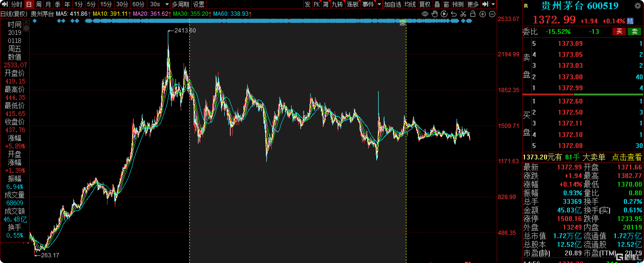Open the 复权 adjustment option
Image resolution: width=644 pixels, height=263 pixels.
[425, 4]
